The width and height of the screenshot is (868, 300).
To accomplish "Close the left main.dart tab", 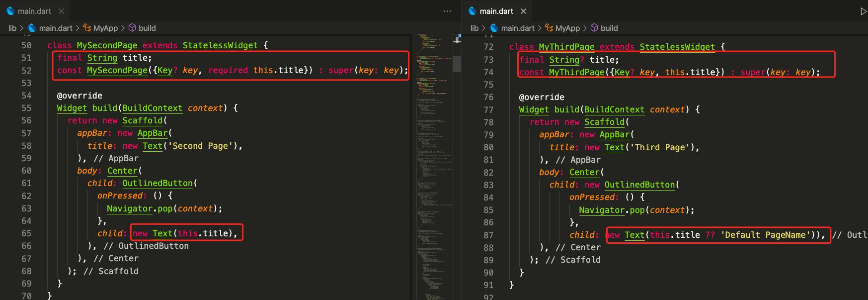I will (x=61, y=11).
